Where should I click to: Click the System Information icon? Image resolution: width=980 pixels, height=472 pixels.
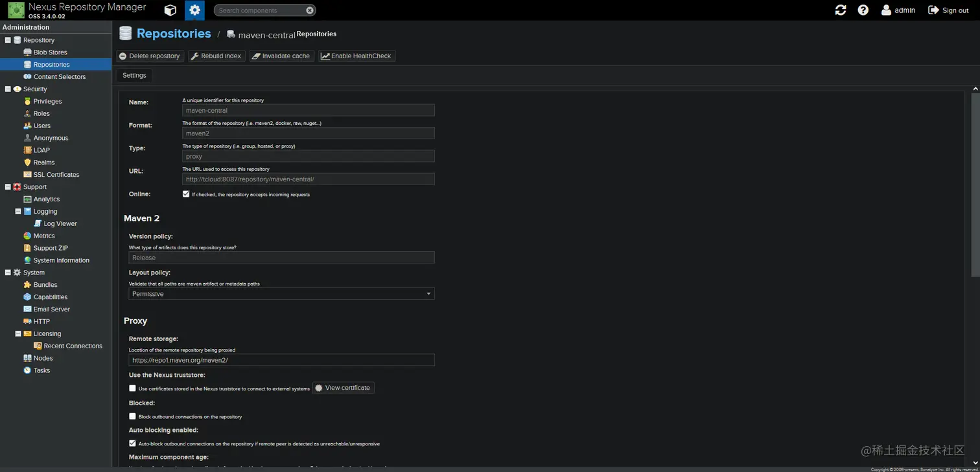click(x=27, y=260)
